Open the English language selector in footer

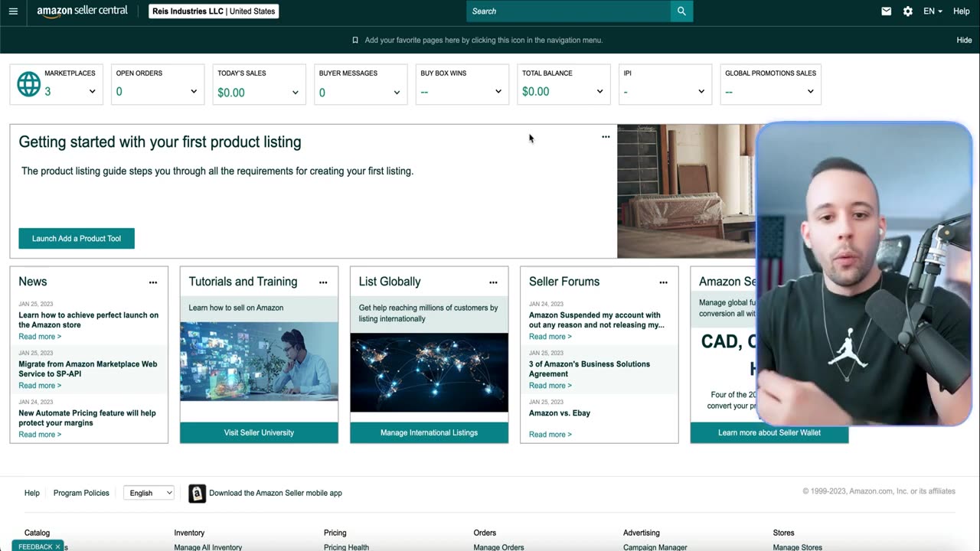(149, 493)
